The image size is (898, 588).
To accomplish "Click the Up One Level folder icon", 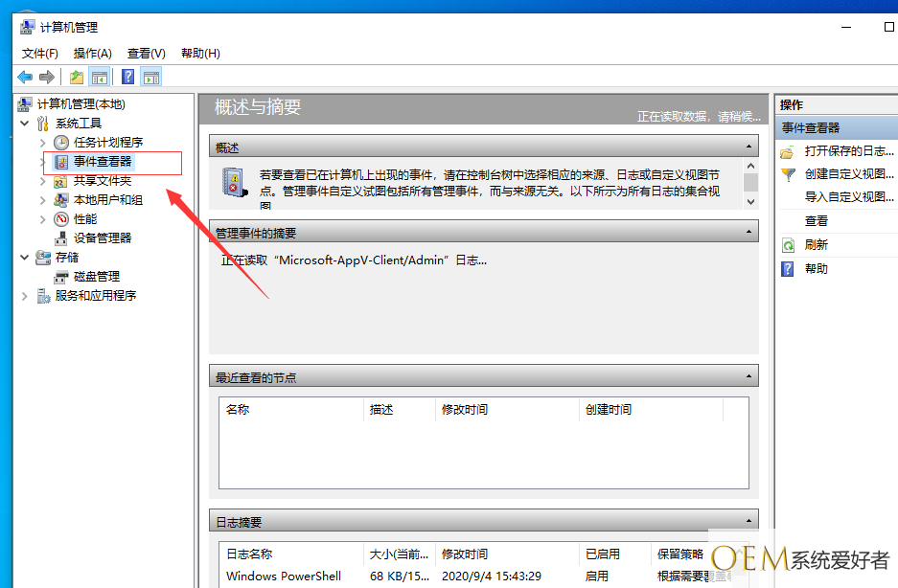I will (77, 78).
